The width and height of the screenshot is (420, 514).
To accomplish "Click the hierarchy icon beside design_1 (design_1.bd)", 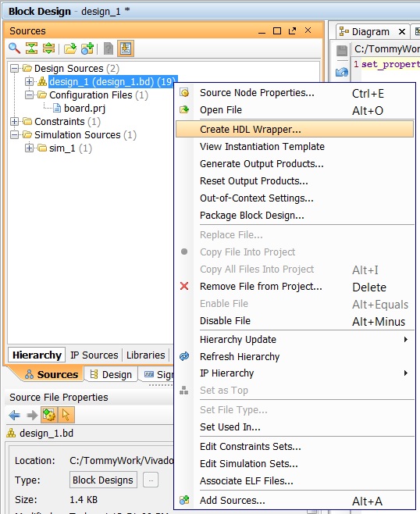I will (42, 81).
